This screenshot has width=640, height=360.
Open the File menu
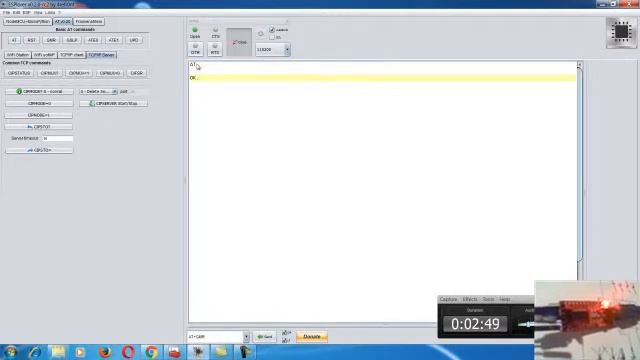click(6, 13)
